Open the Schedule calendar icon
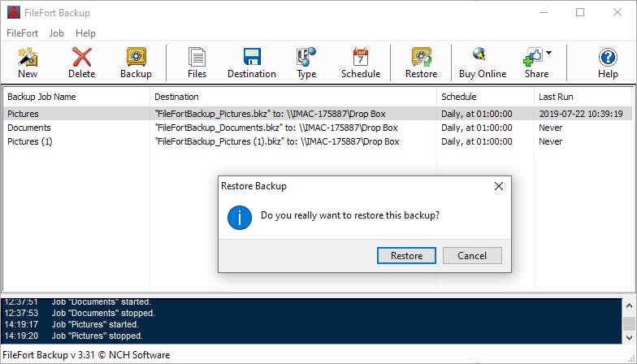Viewport: 637px width, 364px height. click(361, 63)
